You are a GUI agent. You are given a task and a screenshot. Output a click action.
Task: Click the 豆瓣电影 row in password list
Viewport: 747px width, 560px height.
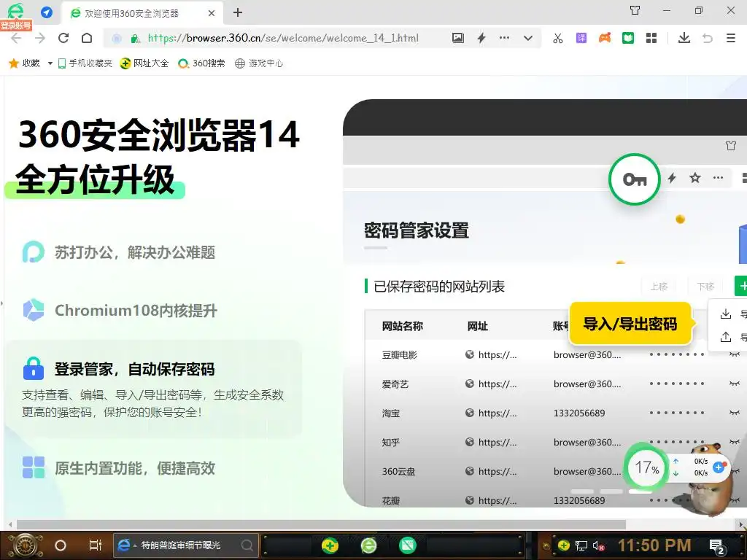tap(556, 355)
